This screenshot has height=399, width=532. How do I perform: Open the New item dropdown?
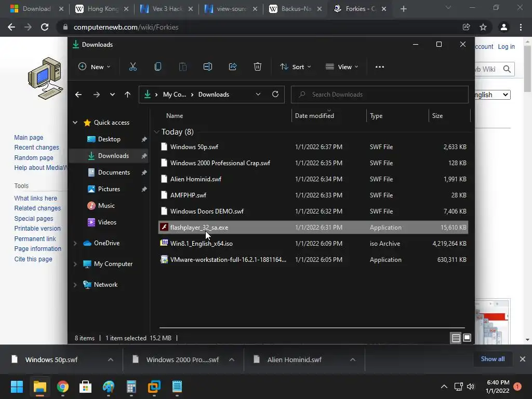(95, 67)
